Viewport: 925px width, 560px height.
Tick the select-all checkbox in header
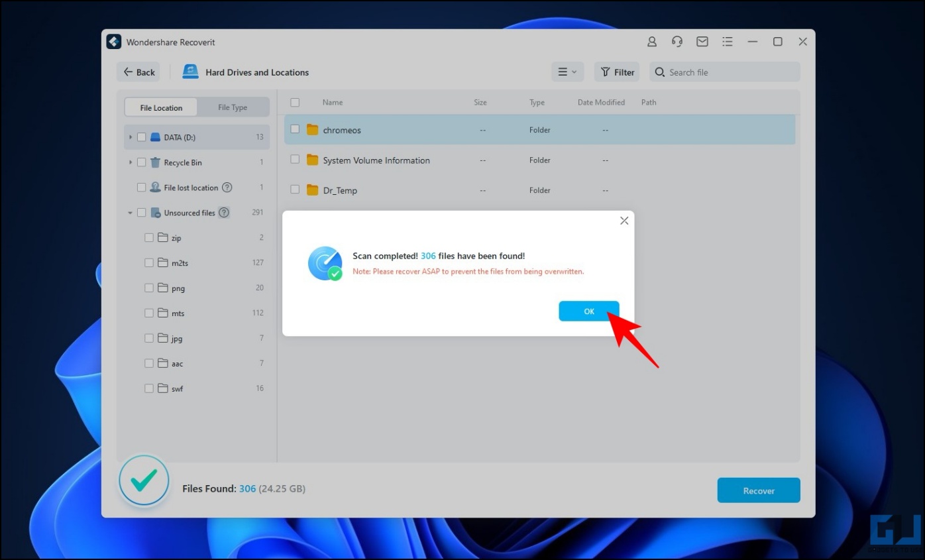coord(295,102)
